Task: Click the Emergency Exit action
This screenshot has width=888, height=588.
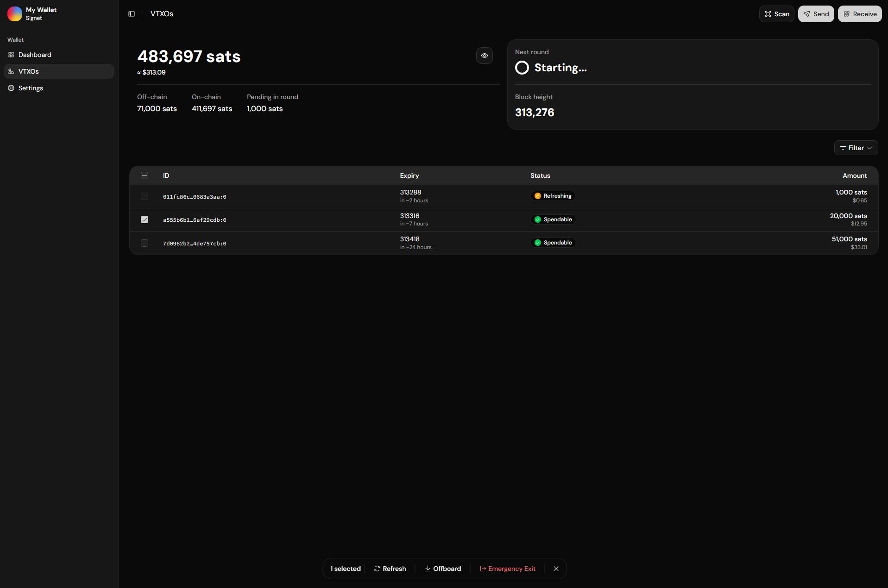Action: (508, 569)
